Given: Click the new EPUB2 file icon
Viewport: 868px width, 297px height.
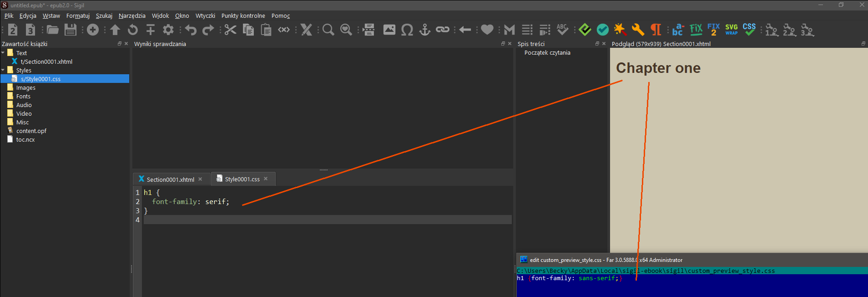Looking at the screenshot, I should coord(13,30).
